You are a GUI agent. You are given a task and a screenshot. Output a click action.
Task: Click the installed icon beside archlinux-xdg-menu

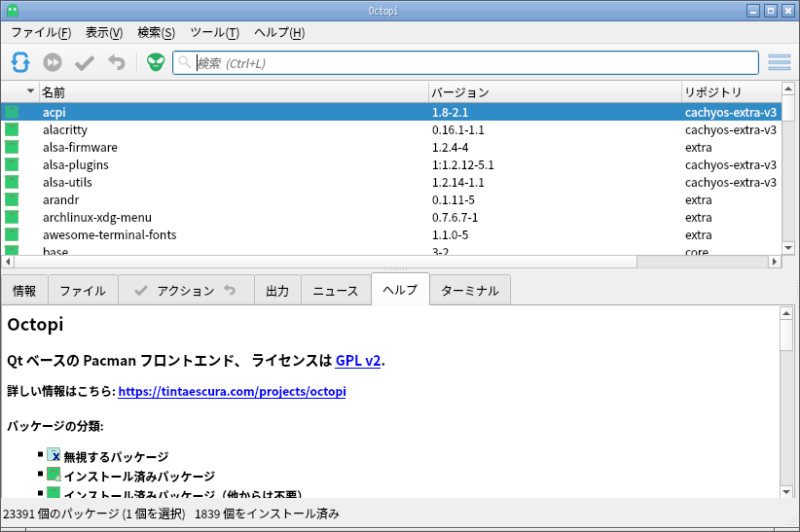12,217
